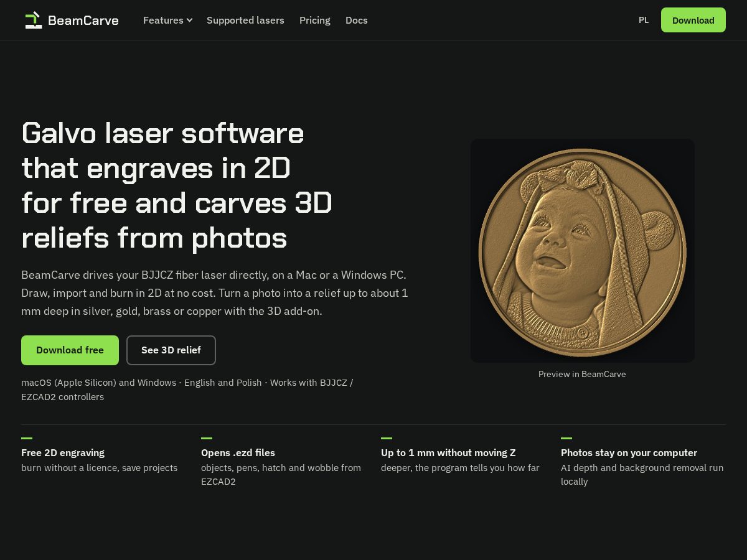Click the BJJCZ fiber laser description paragraph
747x560 pixels.
point(215,292)
